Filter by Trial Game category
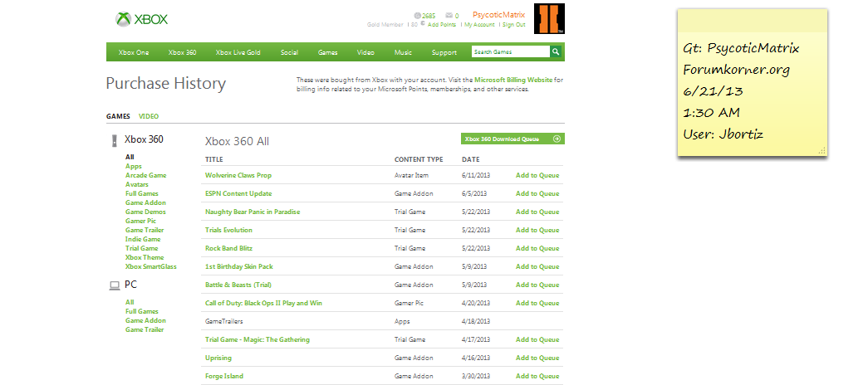 click(x=142, y=248)
